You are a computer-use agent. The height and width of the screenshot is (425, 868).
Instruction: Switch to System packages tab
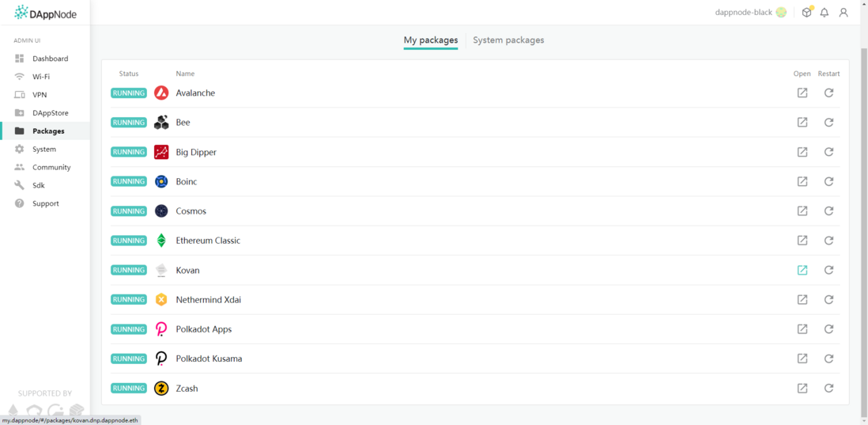click(508, 40)
